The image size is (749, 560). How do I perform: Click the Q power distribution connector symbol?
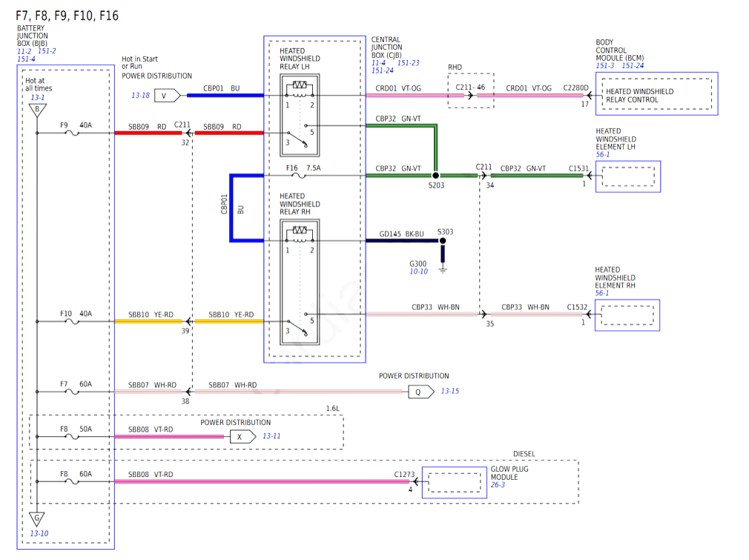[420, 392]
